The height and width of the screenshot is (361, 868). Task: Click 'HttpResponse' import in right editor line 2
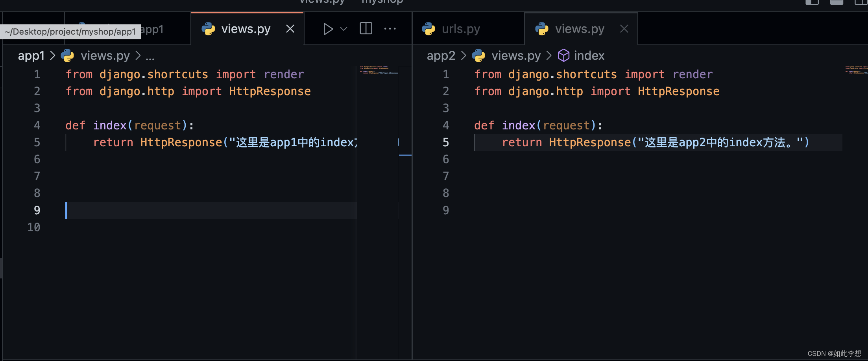(678, 91)
